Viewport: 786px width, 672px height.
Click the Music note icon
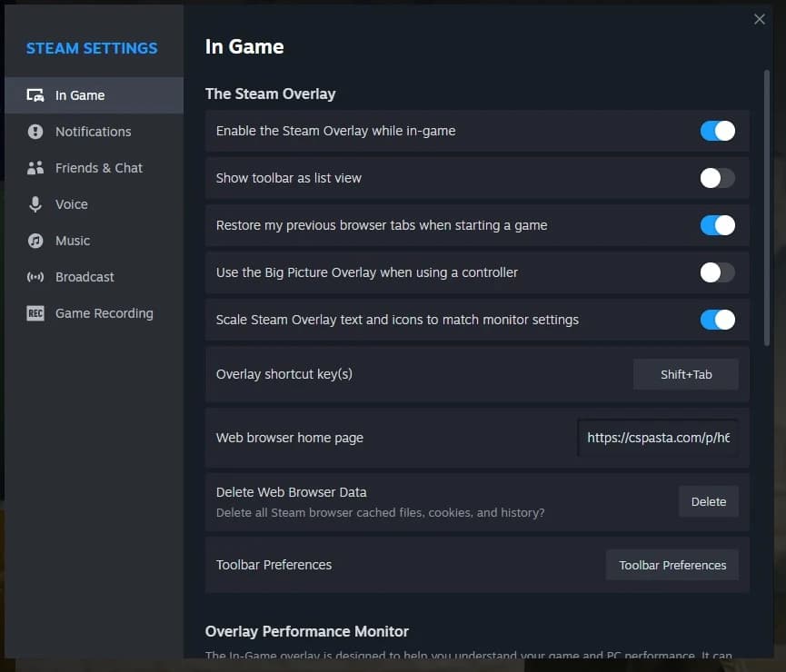(x=35, y=241)
